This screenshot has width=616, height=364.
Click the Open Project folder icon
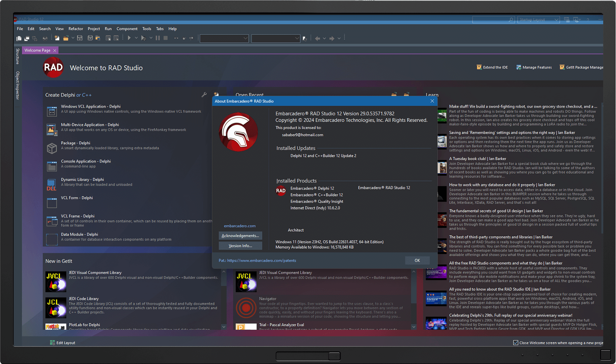(x=66, y=38)
